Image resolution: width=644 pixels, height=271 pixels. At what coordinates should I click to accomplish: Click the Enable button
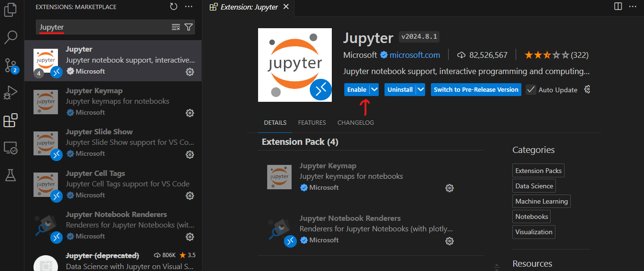click(x=357, y=89)
